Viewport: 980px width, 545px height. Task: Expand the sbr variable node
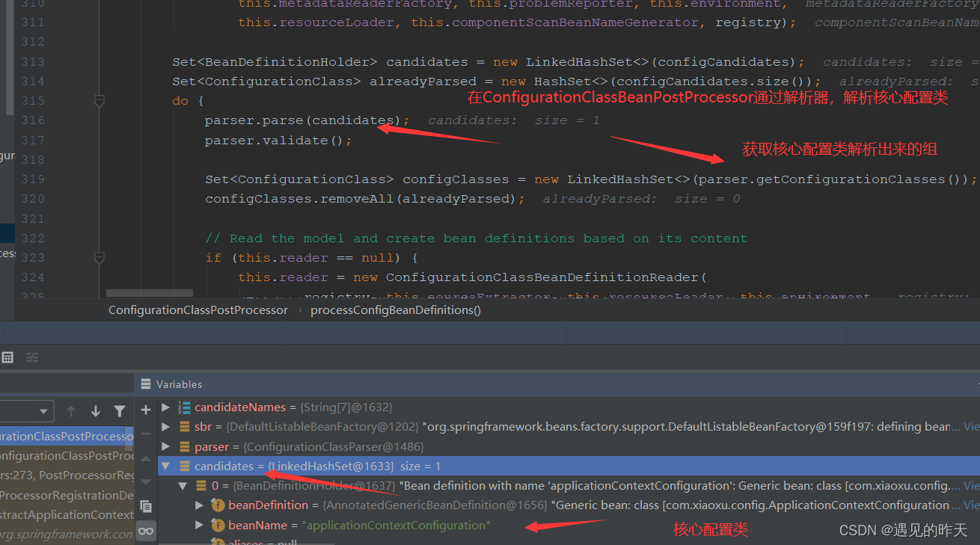[166, 427]
